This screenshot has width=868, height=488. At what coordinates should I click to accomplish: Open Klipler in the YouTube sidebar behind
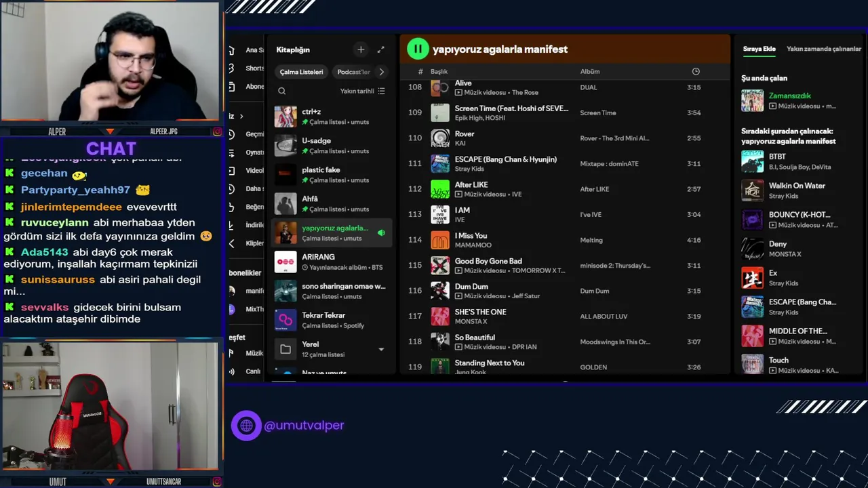[255, 243]
